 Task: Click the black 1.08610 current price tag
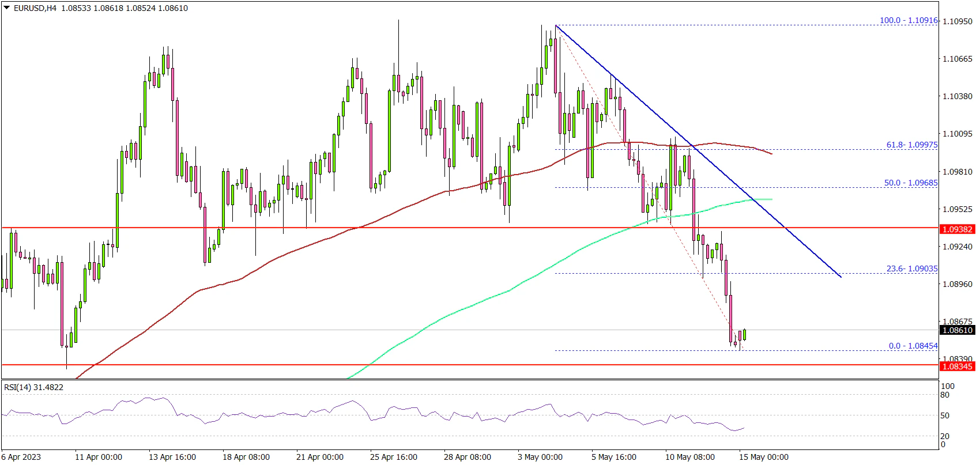(957, 330)
